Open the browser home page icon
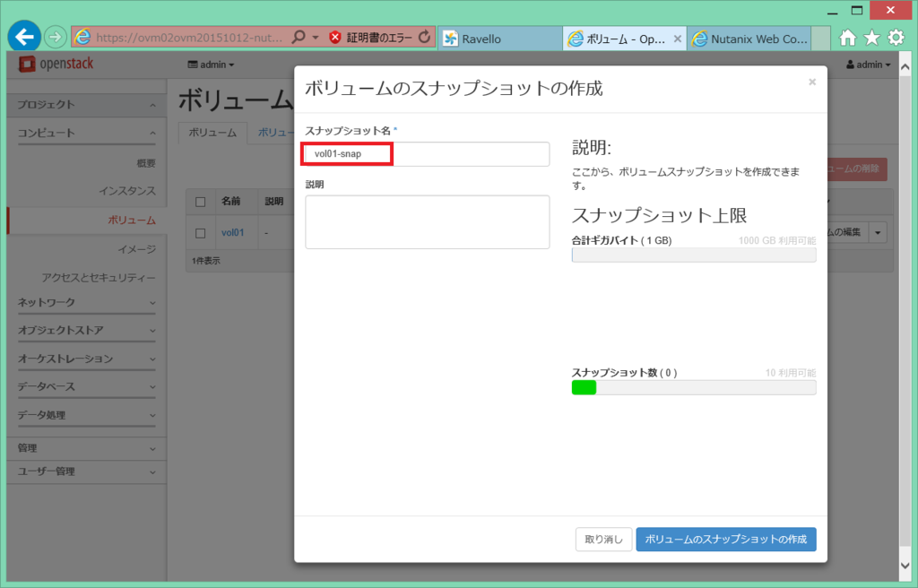 849,38
